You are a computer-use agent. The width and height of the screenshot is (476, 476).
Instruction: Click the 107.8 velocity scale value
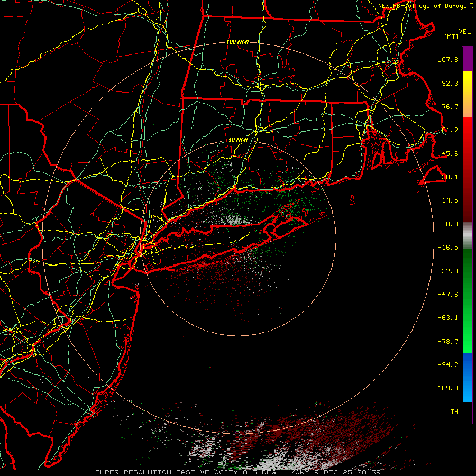pos(448,59)
